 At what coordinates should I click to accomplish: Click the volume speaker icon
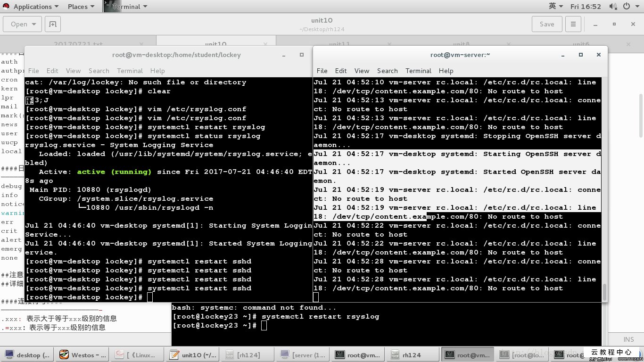click(613, 7)
